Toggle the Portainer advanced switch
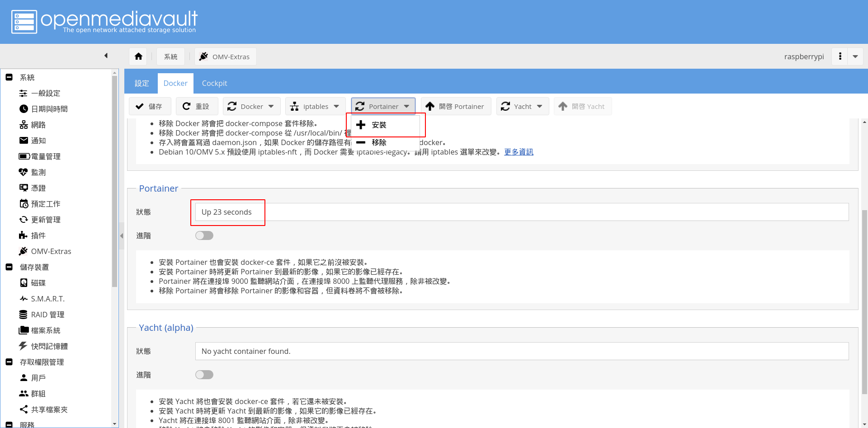Screen dimensions: 868x428 (204, 235)
